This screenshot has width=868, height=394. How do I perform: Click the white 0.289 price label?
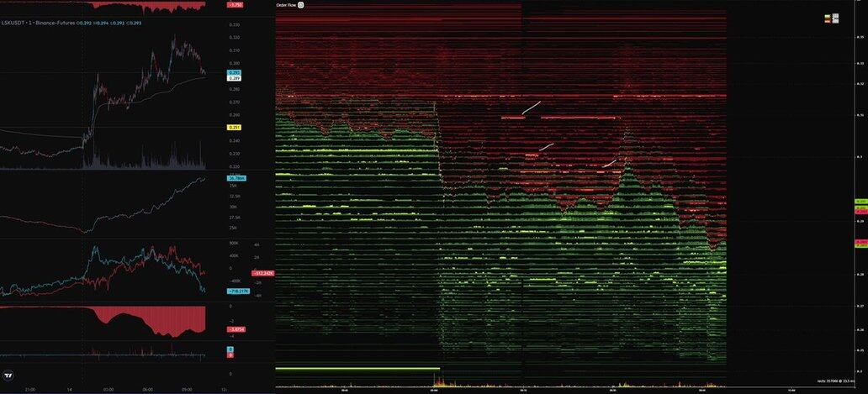point(235,79)
